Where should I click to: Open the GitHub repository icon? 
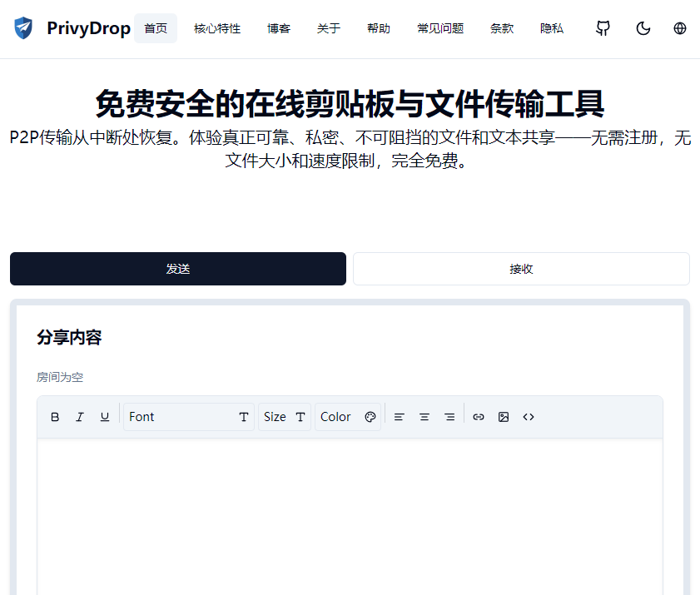(x=603, y=28)
